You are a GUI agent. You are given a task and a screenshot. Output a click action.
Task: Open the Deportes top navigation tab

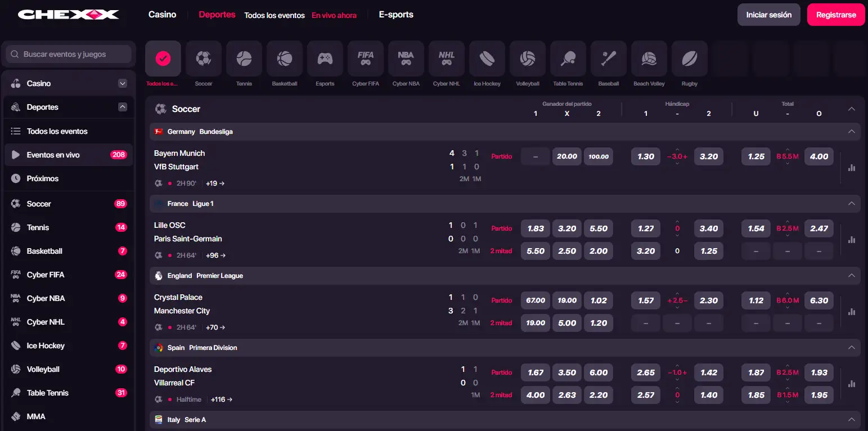(x=217, y=15)
